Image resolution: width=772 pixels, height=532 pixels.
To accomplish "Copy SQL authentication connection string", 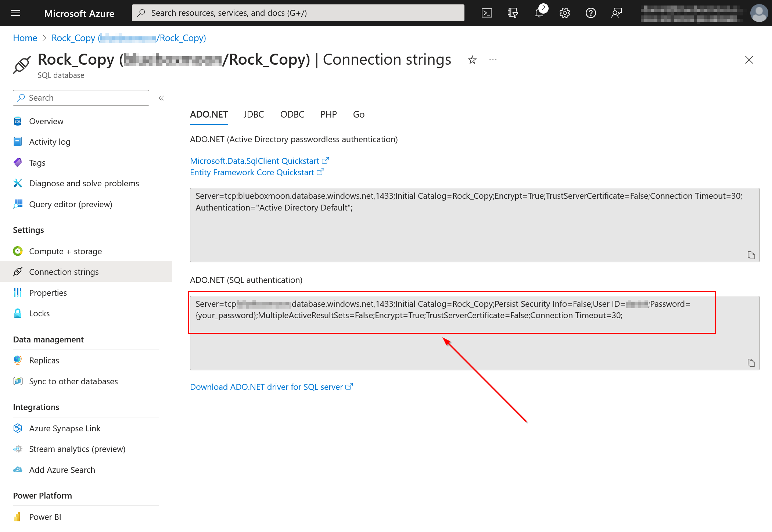I will click(x=751, y=363).
